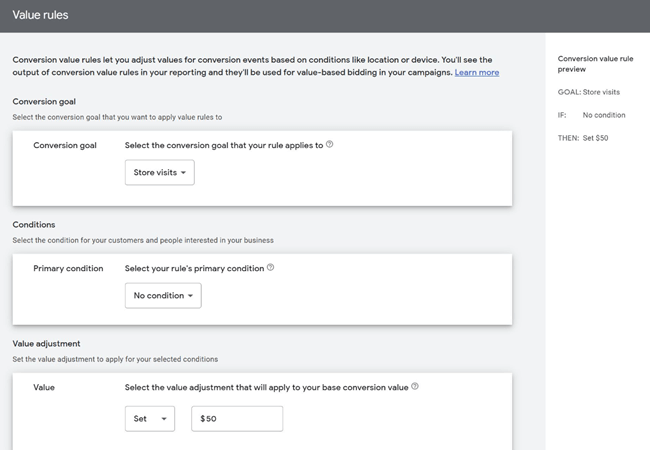Viewport: 650px width, 450px height.
Task: Click the Conversion goal label inside card
Action: click(x=66, y=145)
